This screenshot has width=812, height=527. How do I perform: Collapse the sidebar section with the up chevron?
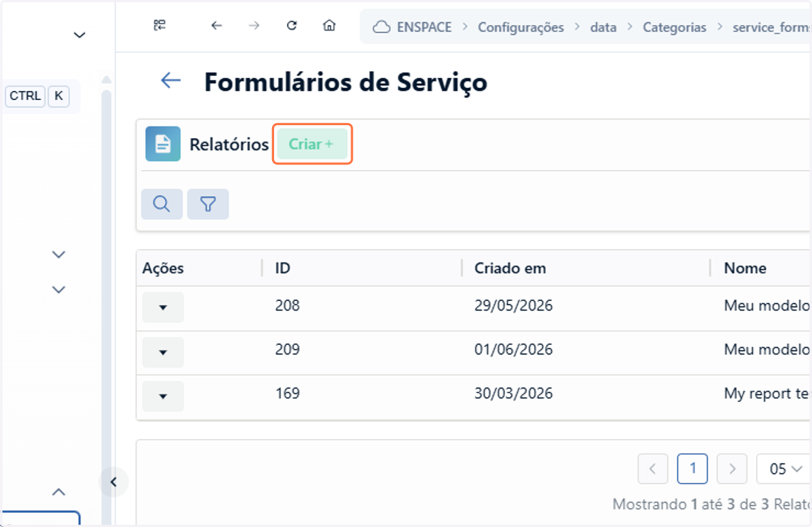pyautogui.click(x=59, y=492)
